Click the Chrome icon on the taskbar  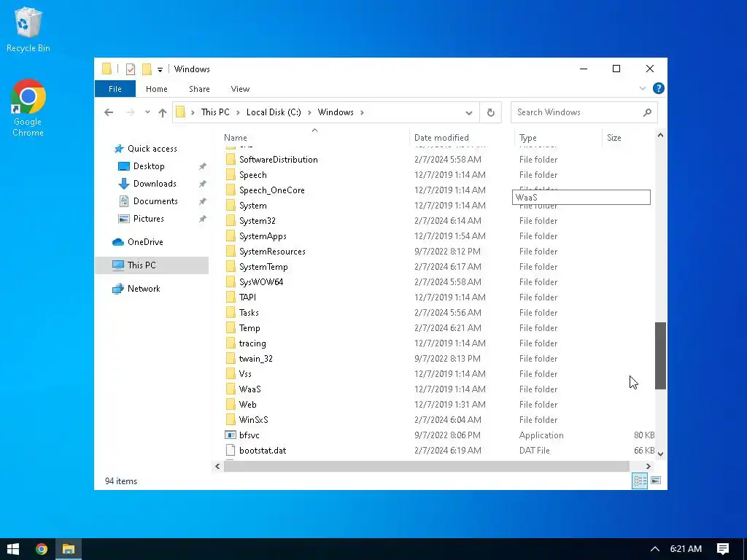pyautogui.click(x=42, y=549)
